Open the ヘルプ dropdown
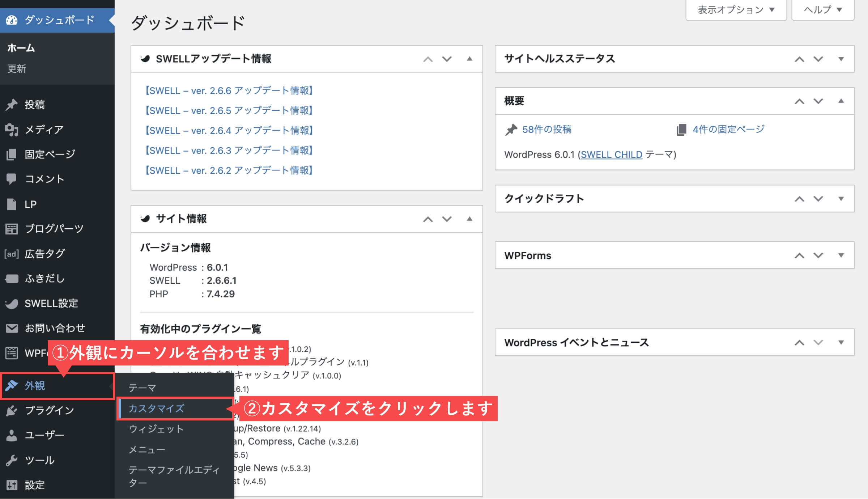 point(823,10)
